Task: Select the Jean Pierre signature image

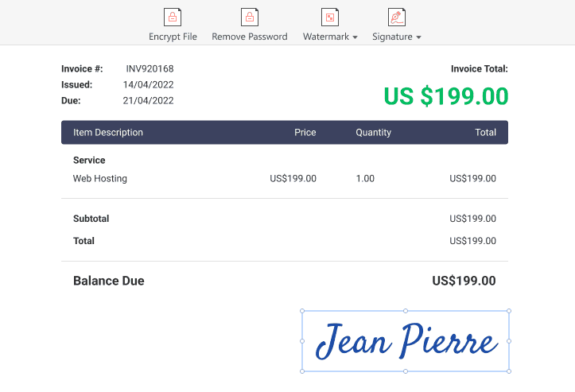Action: [406, 342]
